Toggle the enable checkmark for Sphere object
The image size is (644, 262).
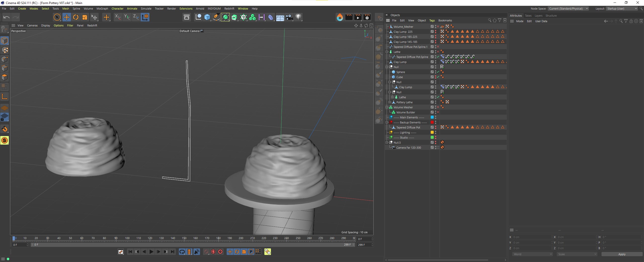pos(438,72)
